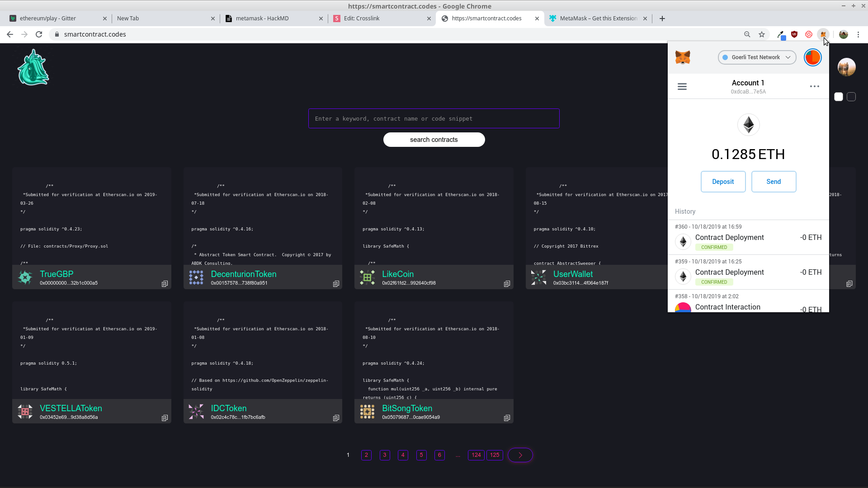Viewport: 868px width, 488px height.
Task: Open the color picker eyedropper extension
Action: pos(781,34)
